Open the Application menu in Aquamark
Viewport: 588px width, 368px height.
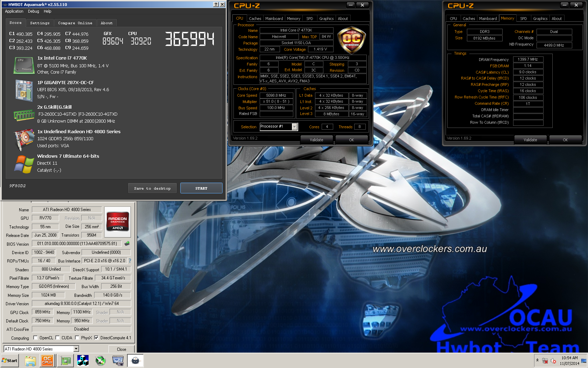[x=14, y=11]
